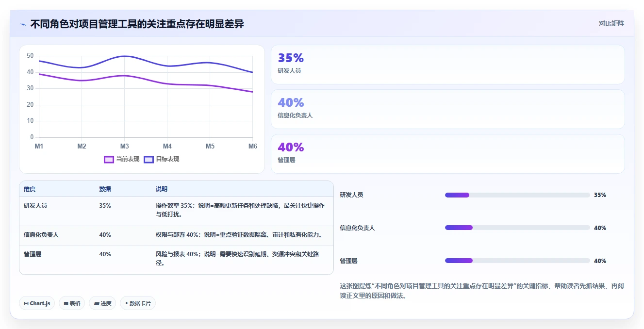Click the 研发人员 progress bar
The height and width of the screenshot is (329, 644).
click(x=517, y=195)
